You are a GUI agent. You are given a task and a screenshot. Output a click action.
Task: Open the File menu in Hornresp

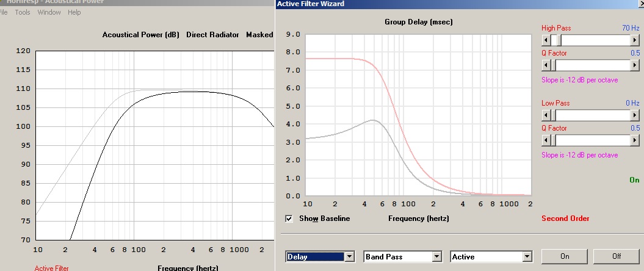tap(3, 12)
